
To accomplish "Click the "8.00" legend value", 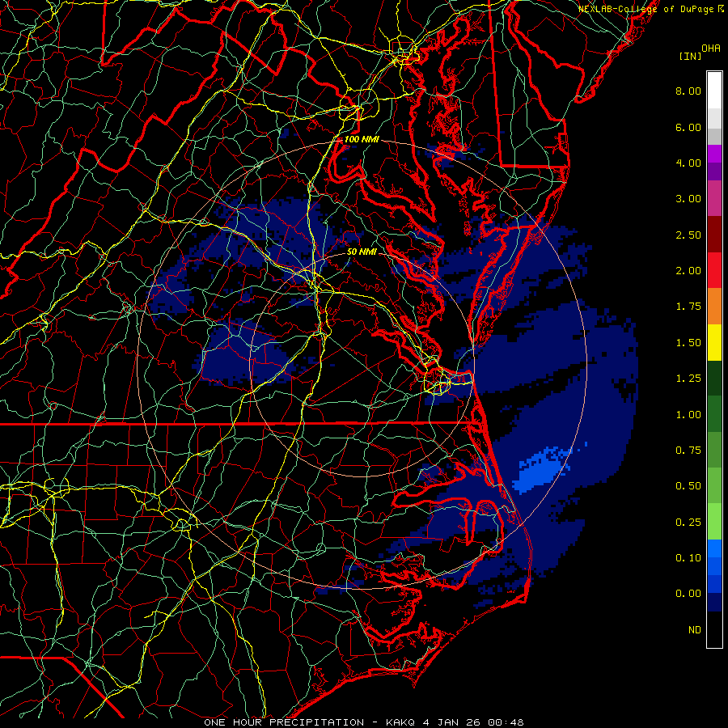I will pyautogui.click(x=688, y=91).
